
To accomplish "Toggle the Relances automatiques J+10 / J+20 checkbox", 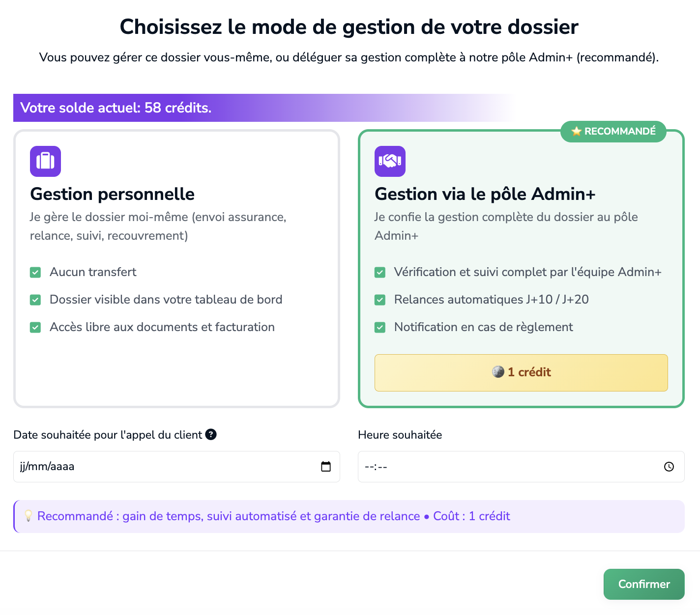I will (x=380, y=300).
